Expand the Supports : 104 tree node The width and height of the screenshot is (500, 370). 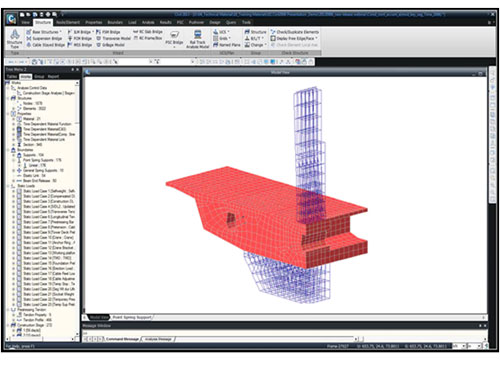14,155
